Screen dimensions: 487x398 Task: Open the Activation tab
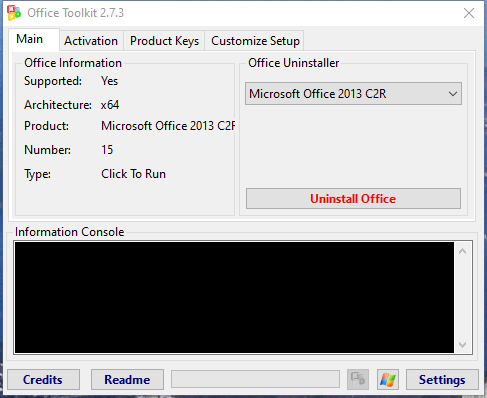(x=91, y=41)
